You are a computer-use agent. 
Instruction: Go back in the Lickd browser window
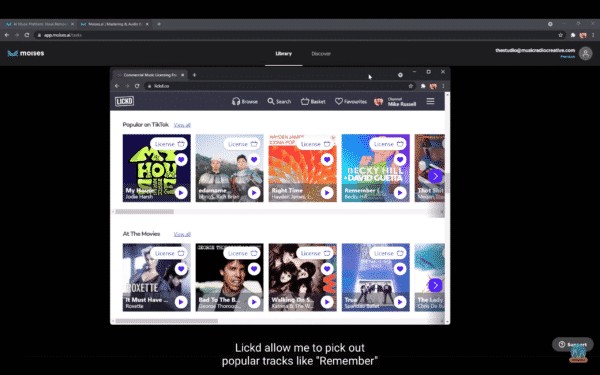[x=117, y=86]
